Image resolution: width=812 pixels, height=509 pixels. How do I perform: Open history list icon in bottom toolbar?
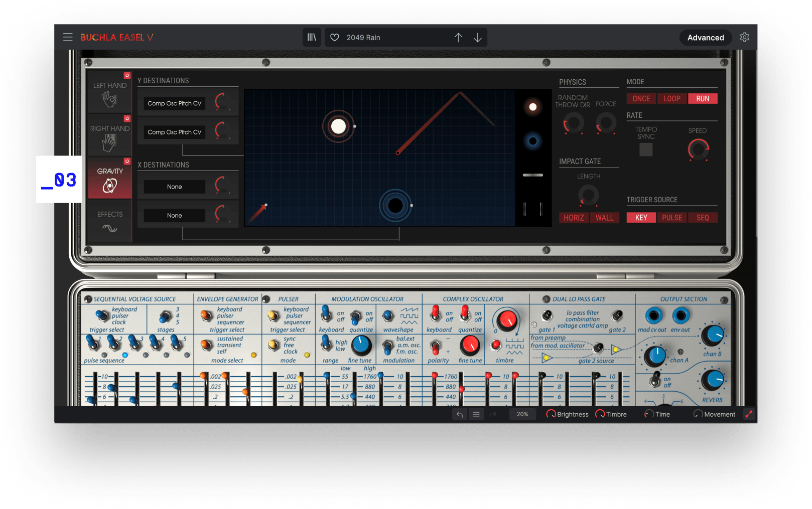tap(476, 414)
